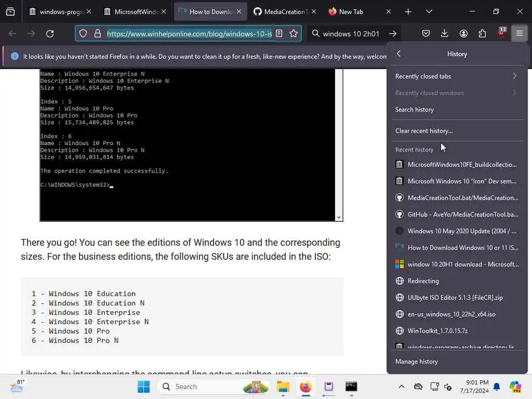Image resolution: width=532 pixels, height=399 pixels.
Task: Open the weather widget showing 81°
Action: point(17,387)
